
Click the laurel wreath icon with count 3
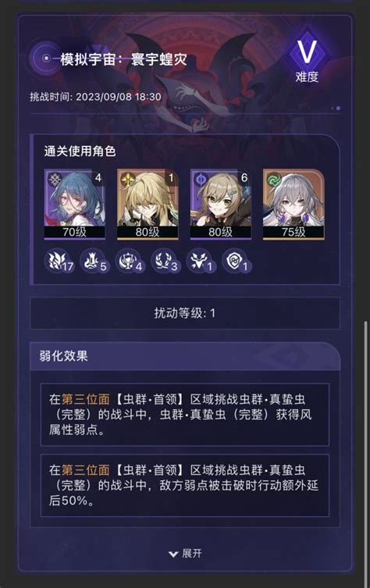tap(165, 261)
